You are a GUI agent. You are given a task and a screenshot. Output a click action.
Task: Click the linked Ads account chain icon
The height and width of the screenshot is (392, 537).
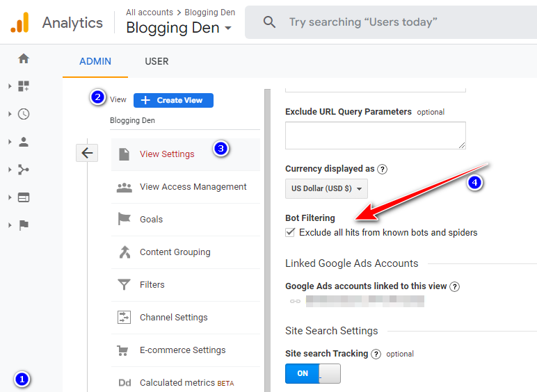point(295,302)
